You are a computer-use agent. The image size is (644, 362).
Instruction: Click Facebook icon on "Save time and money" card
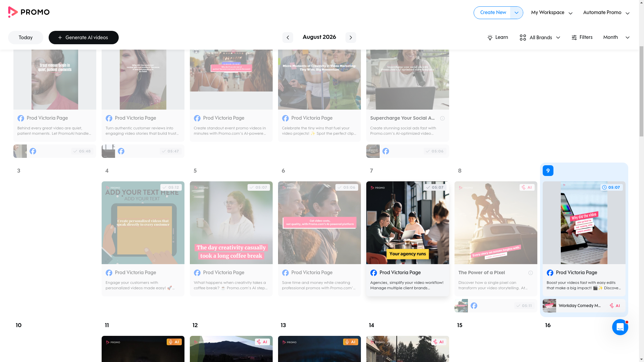tap(285, 273)
